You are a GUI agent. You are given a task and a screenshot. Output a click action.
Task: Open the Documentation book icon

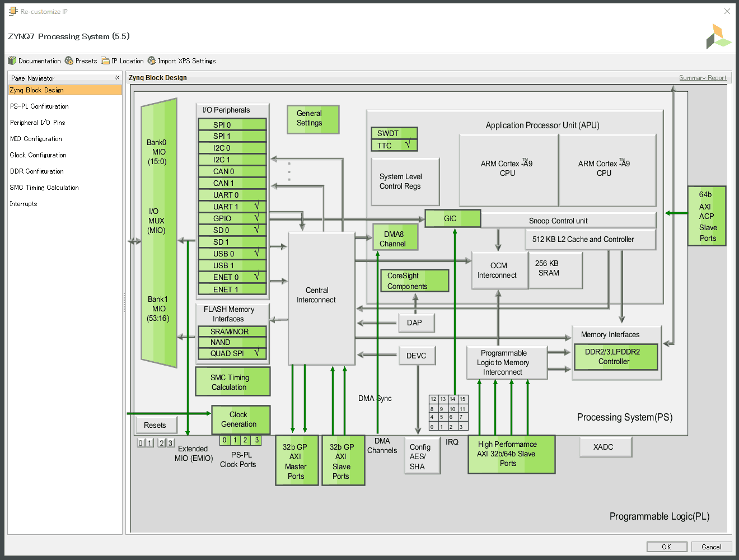pos(12,60)
